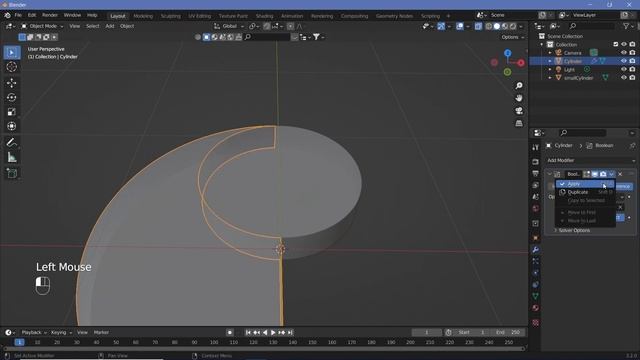Switch to the UV Editing workspace tab

200,16
